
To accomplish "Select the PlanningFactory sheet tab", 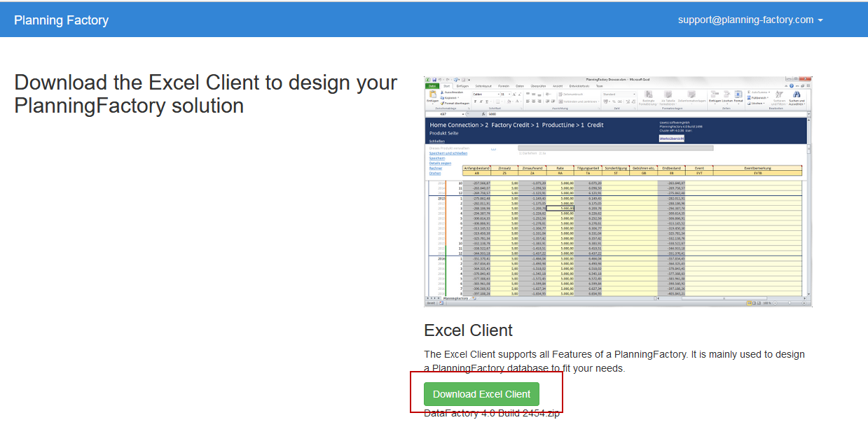I will point(456,298).
